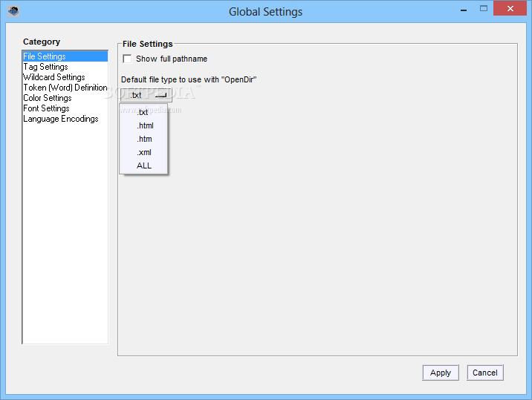This screenshot has width=532, height=400.
Task: Choose .htm from the file type list
Action: (143, 139)
